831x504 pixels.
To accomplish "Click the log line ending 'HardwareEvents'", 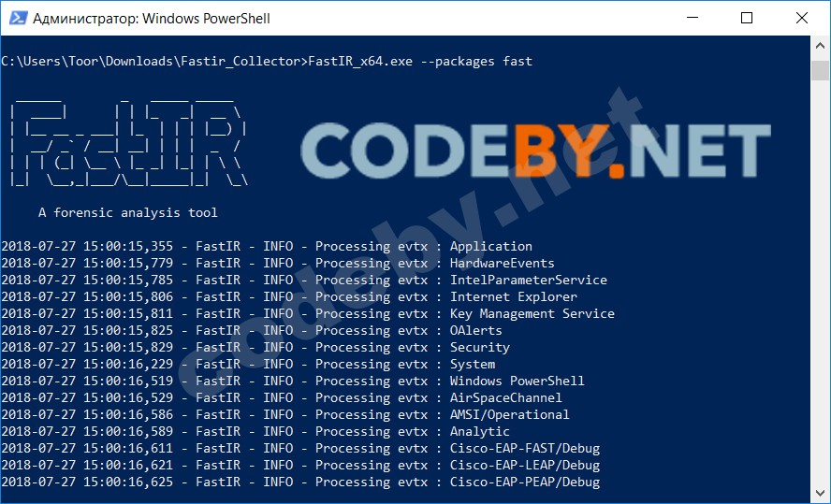I will pos(278,263).
